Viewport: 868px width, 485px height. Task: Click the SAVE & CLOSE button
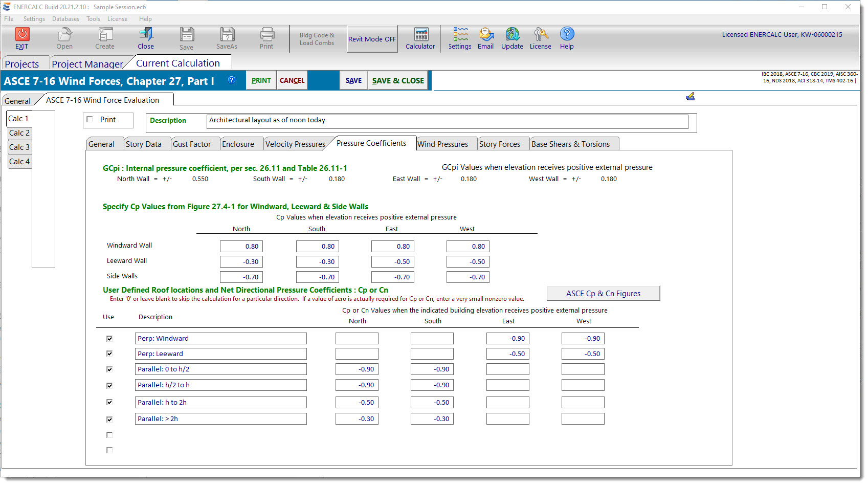398,80
